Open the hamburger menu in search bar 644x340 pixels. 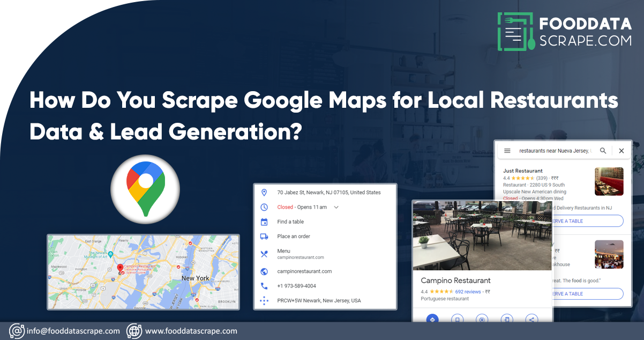(507, 151)
